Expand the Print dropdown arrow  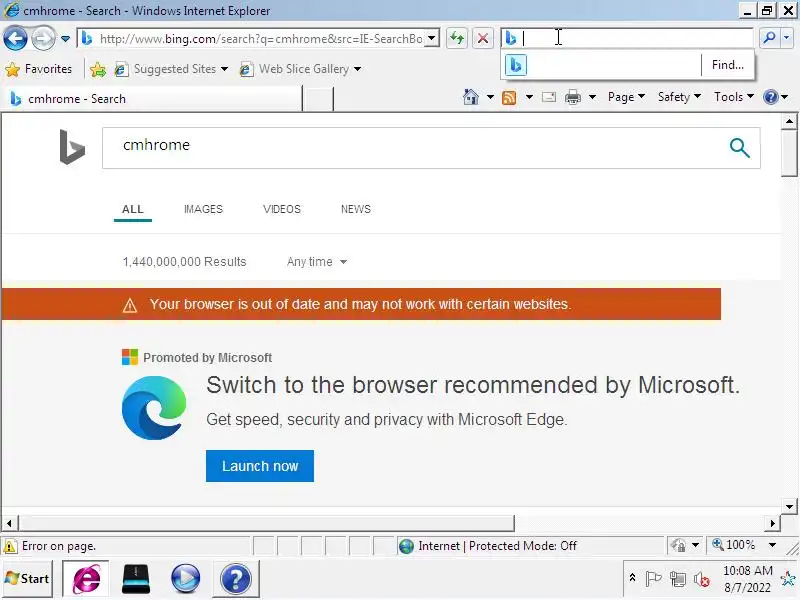click(x=592, y=97)
